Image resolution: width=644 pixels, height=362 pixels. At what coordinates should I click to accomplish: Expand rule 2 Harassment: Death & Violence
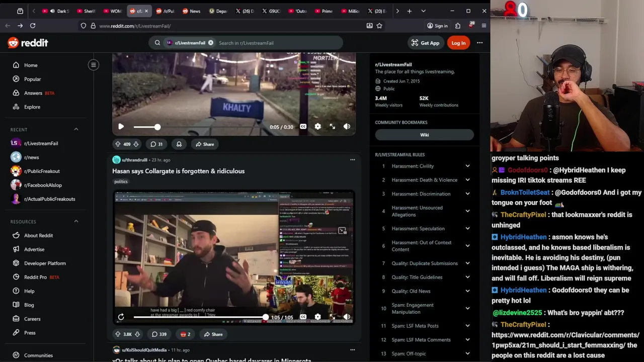coord(424,180)
